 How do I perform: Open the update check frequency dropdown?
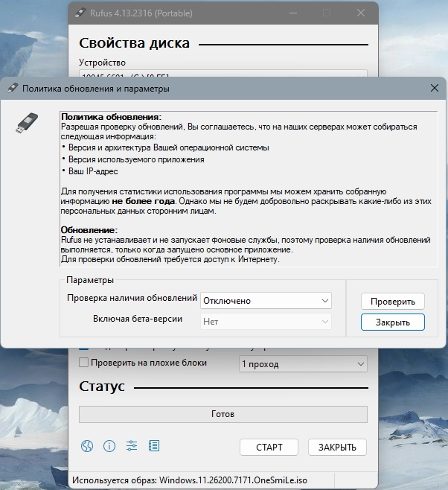[266, 301]
